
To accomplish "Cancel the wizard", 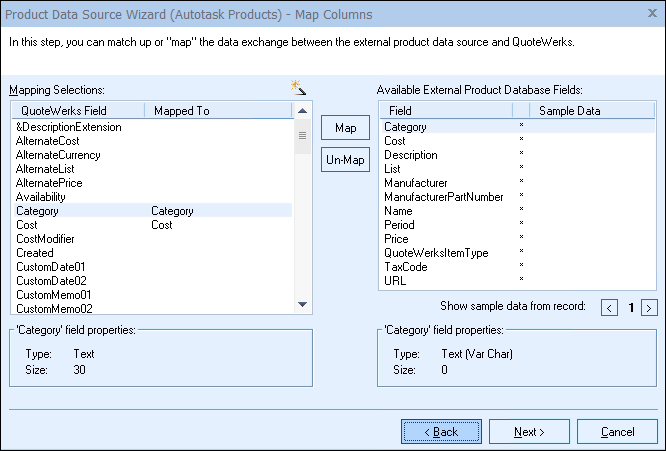I will click(617, 432).
